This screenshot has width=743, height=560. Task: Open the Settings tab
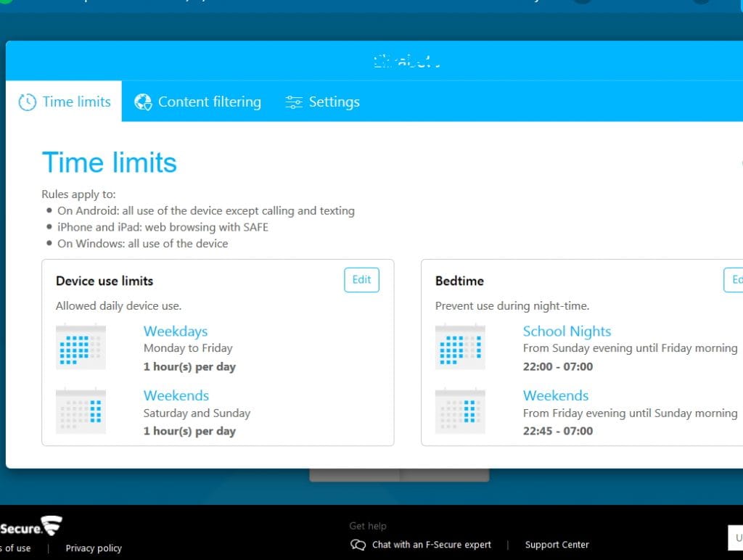pos(322,102)
